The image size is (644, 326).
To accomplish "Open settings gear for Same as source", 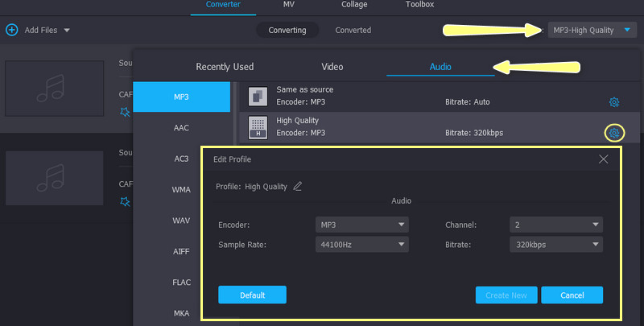I will click(x=613, y=102).
